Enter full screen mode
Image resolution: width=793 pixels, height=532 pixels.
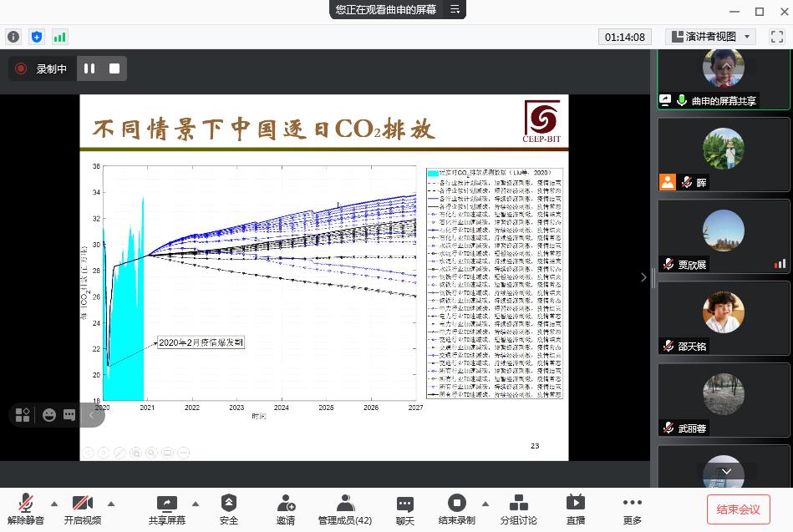pyautogui.click(x=776, y=37)
